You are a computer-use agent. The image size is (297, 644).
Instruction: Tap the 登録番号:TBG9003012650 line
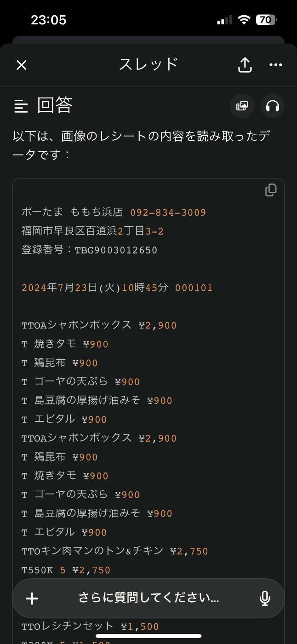pyautogui.click(x=90, y=250)
